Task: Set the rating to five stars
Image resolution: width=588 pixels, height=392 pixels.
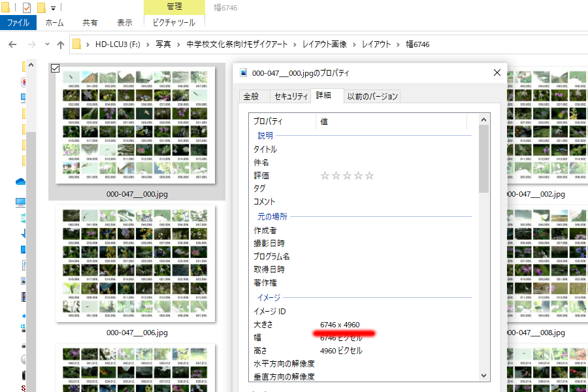Action: [369, 176]
